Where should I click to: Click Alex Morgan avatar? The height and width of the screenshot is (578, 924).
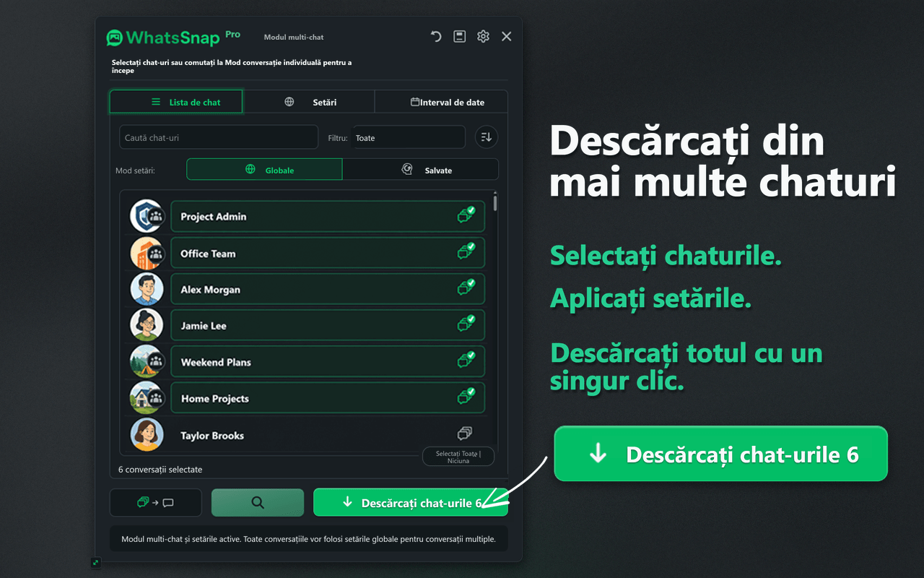[x=147, y=289]
